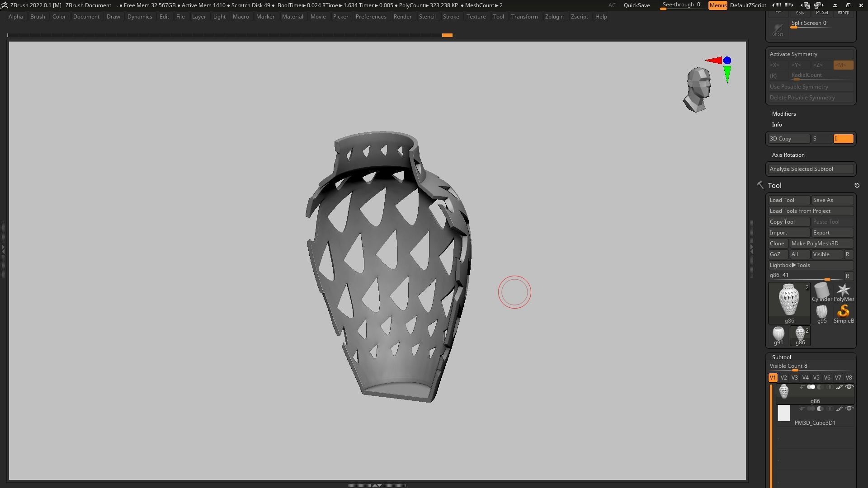Click the Tool palette reset icon
The image size is (868, 488).
tap(857, 185)
